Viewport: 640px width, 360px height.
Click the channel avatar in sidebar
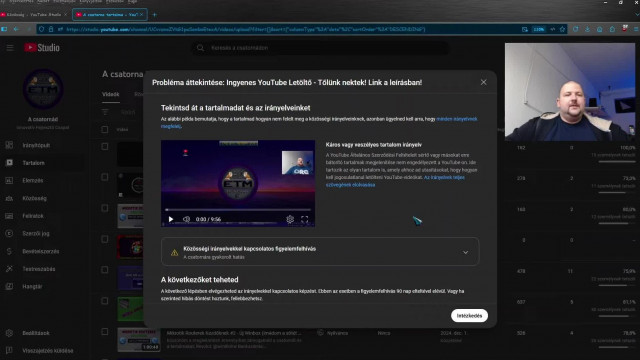43,89
